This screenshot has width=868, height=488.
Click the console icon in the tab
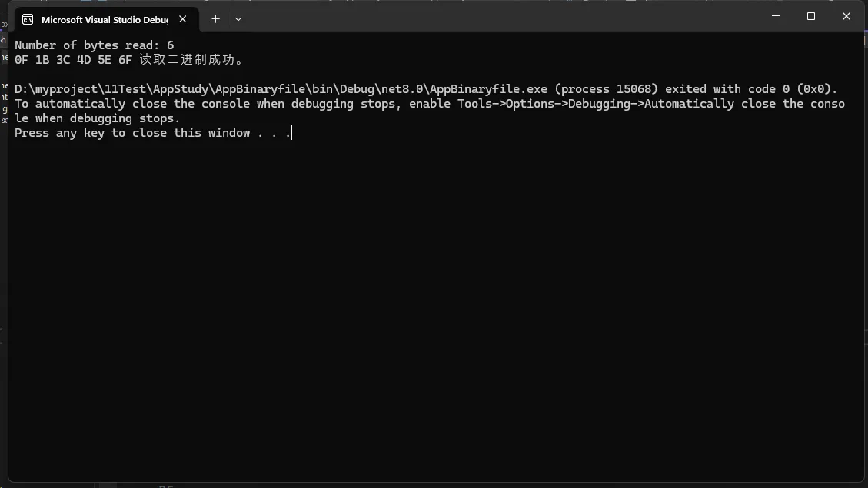click(x=28, y=19)
